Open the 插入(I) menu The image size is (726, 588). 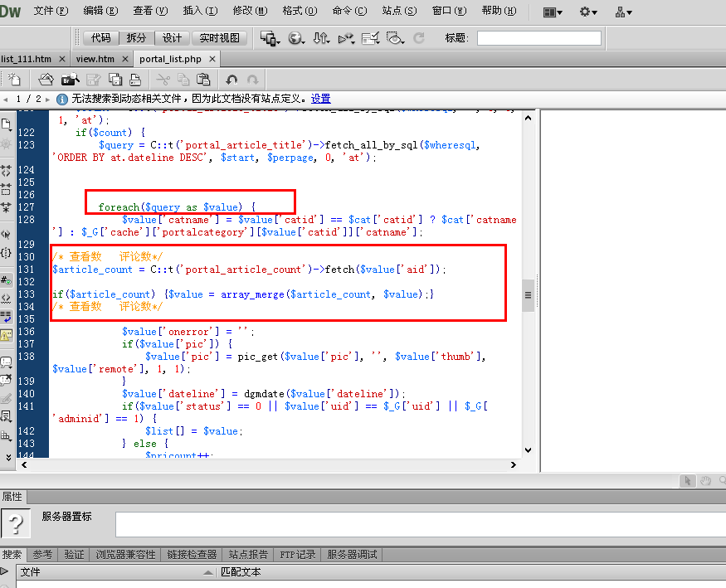click(x=200, y=11)
